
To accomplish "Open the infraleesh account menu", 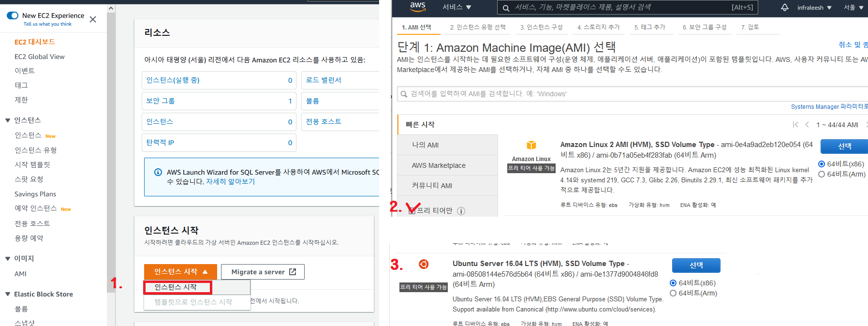I will tap(814, 8).
